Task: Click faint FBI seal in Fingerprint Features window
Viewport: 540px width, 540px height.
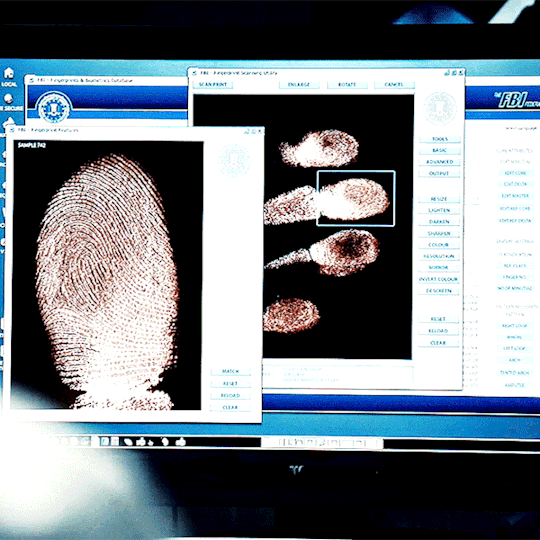Action: (234, 160)
